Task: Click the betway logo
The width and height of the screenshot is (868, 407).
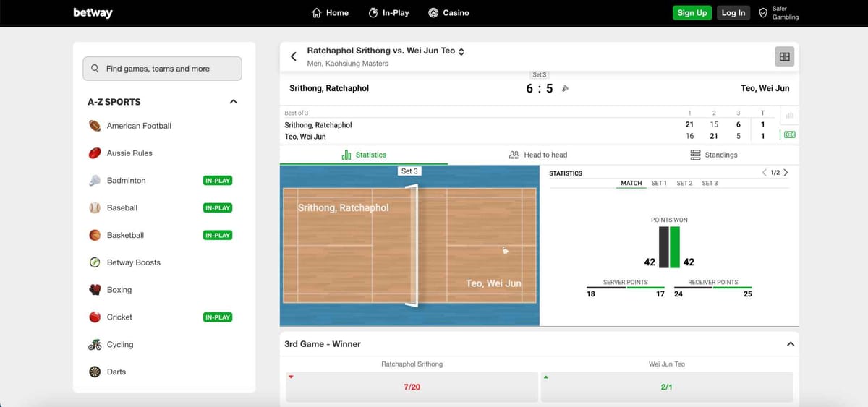Action: [x=93, y=13]
